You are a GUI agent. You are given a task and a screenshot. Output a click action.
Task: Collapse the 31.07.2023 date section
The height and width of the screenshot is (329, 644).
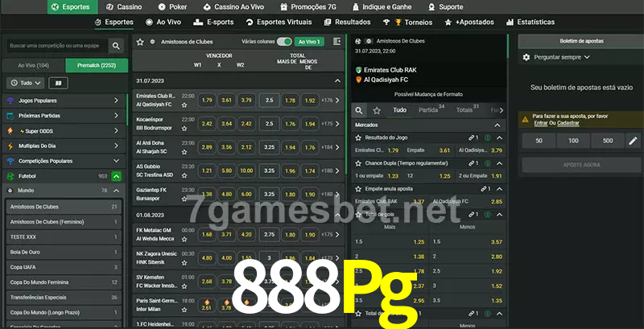pos(337,80)
